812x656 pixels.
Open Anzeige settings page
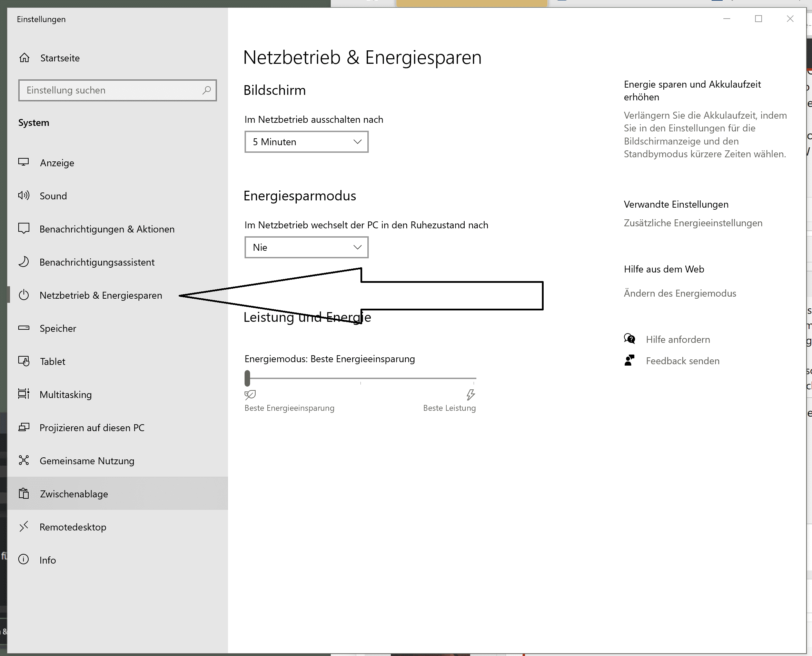118,163
